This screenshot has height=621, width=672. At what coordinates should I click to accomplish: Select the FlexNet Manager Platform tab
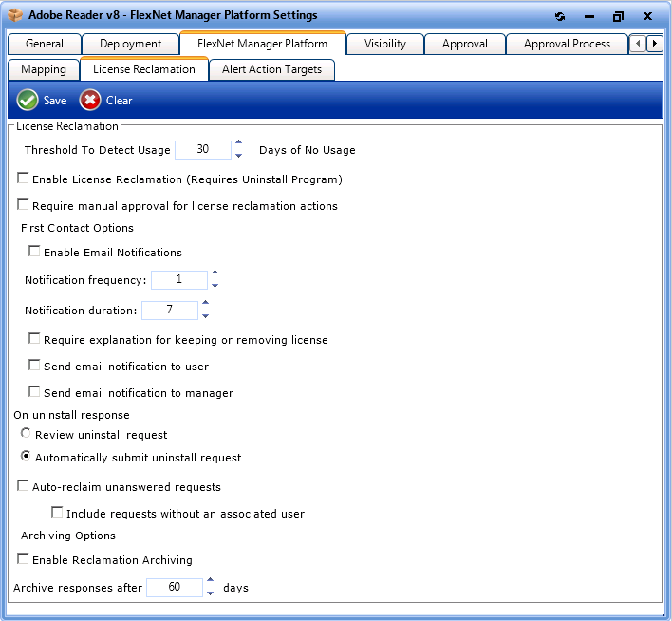[262, 44]
